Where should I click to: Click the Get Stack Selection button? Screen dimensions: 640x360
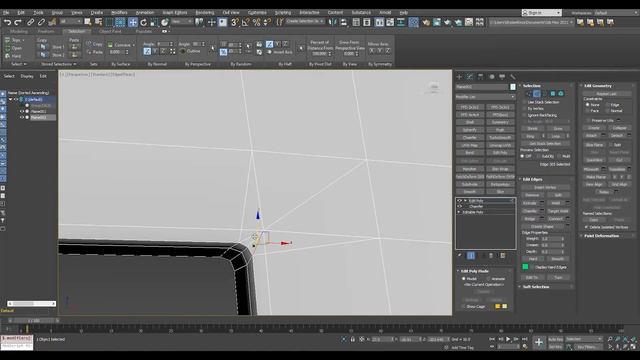pyautogui.click(x=545, y=144)
